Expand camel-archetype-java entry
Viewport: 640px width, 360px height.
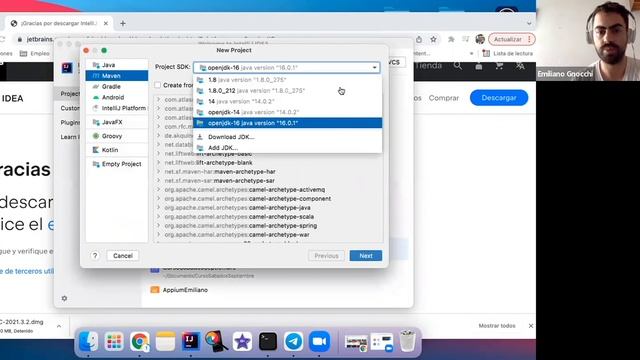click(x=158, y=207)
